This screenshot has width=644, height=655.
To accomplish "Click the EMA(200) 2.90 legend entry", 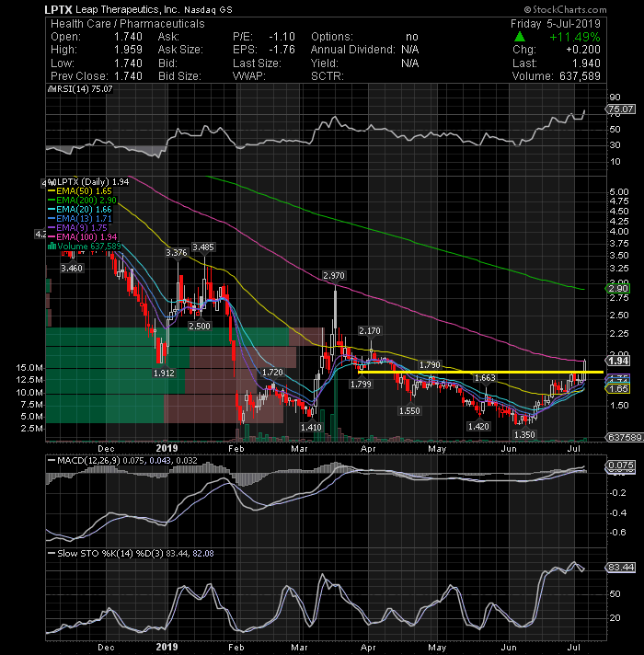I will [86, 201].
